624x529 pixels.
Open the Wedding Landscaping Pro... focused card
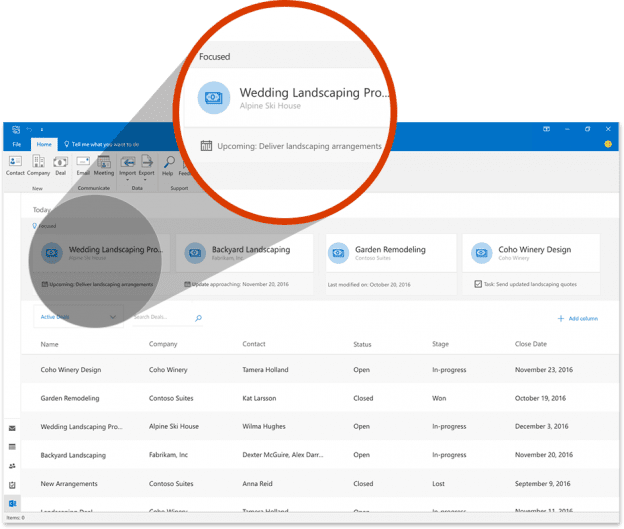101,253
